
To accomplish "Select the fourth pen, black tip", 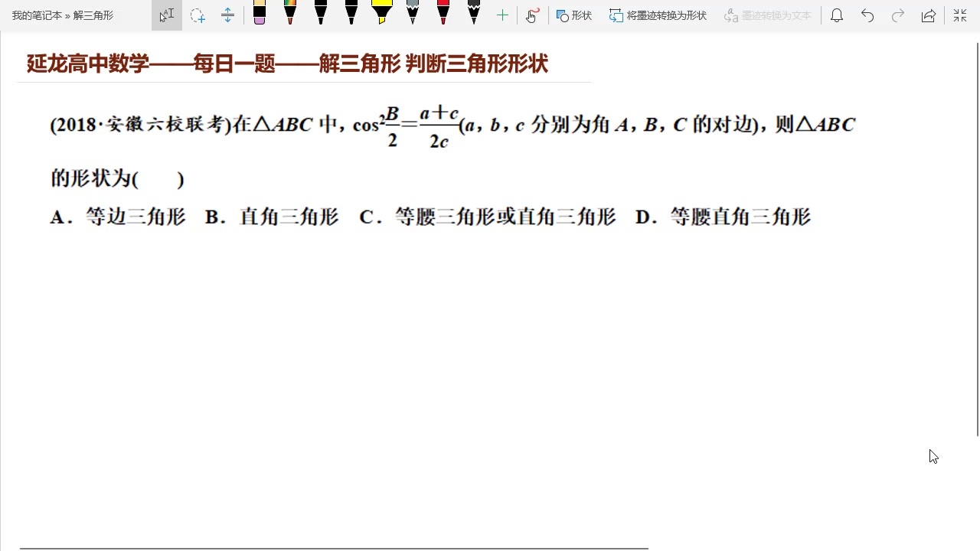I will 351,12.
